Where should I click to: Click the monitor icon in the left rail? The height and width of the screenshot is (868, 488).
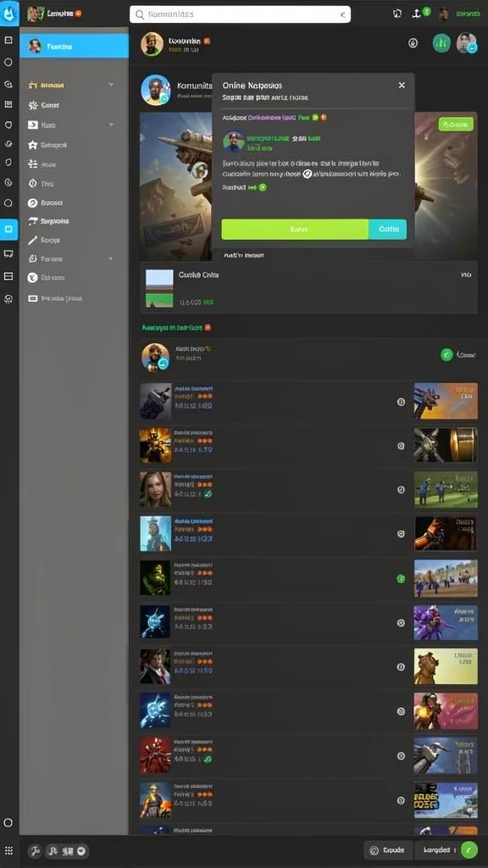8,253
